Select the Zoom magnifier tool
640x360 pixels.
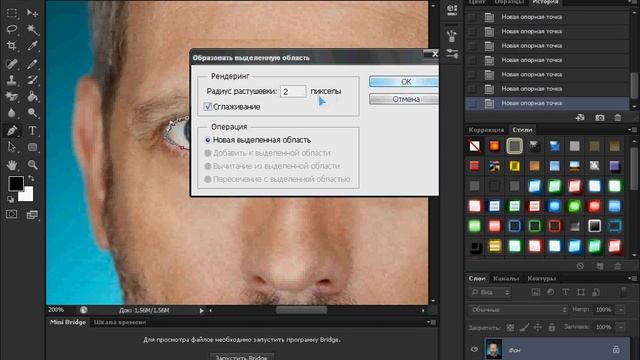(32, 164)
